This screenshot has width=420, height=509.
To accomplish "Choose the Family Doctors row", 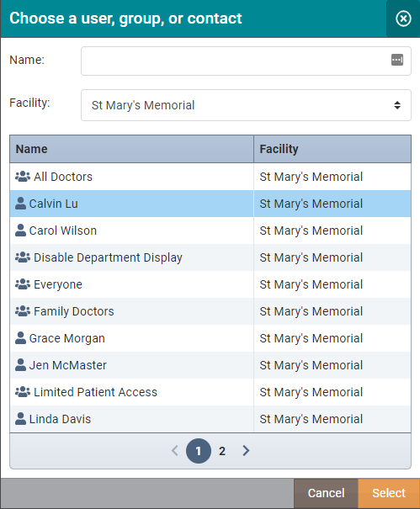I will click(210, 311).
